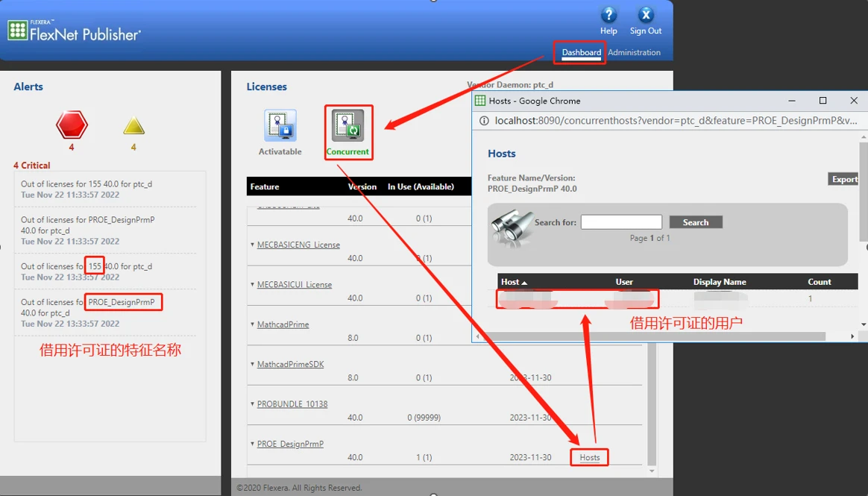Screen dimensions: 868x496
Task: Open the MECBASICUI_License feature link
Action: pos(295,284)
